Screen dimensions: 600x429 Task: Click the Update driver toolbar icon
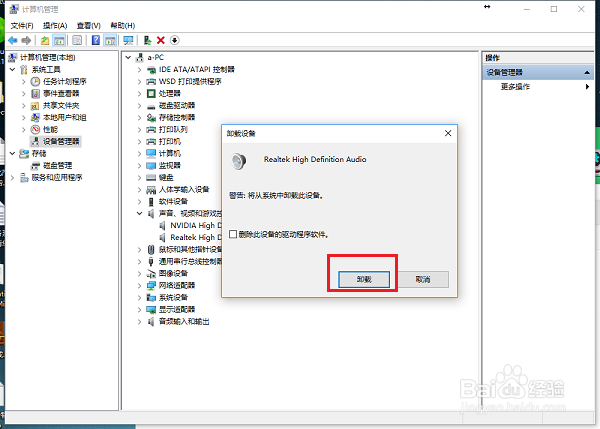[x=147, y=40]
